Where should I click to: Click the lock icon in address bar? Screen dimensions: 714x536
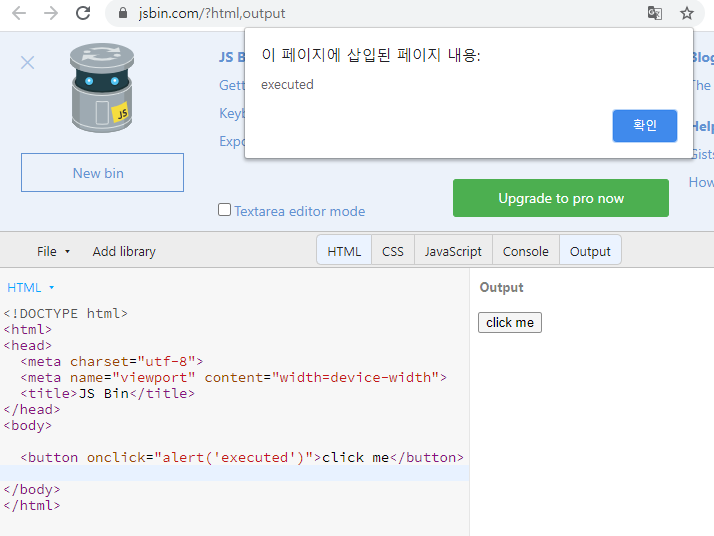(122, 13)
